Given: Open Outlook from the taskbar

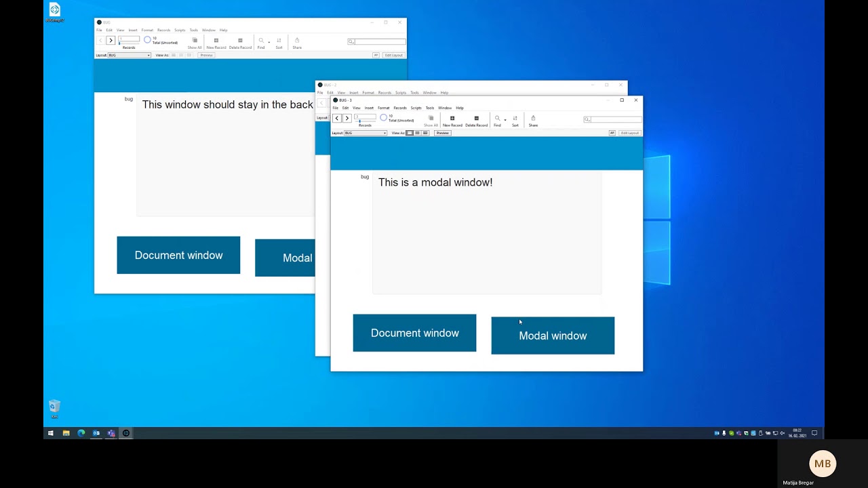Looking at the screenshot, I should [x=96, y=433].
